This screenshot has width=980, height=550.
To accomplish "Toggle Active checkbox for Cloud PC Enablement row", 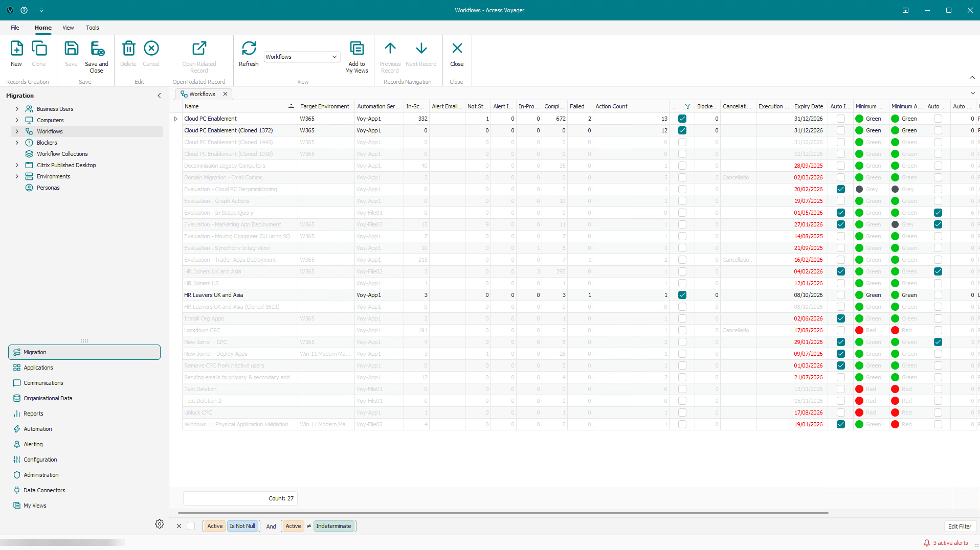I will (682, 119).
